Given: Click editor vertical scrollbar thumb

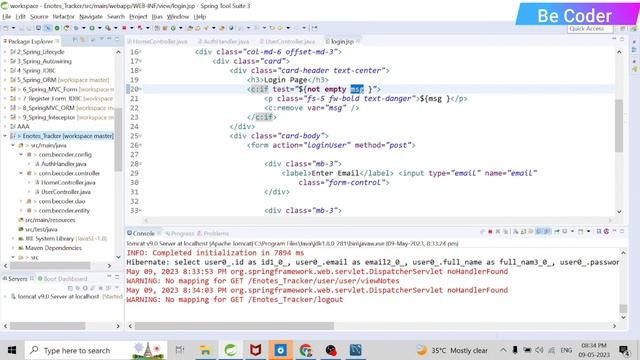Looking at the screenshot, I should pyautogui.click(x=619, y=125).
